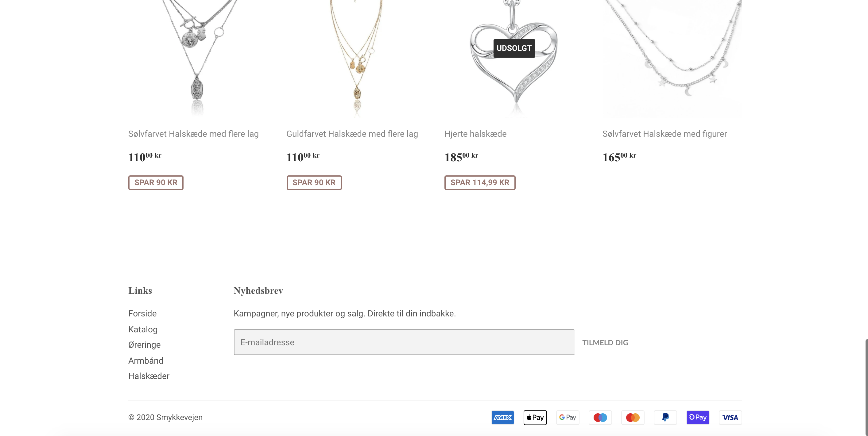The image size is (868, 436).
Task: Open the Guldfarvet Halskæde med flere lag title
Action: (x=352, y=134)
